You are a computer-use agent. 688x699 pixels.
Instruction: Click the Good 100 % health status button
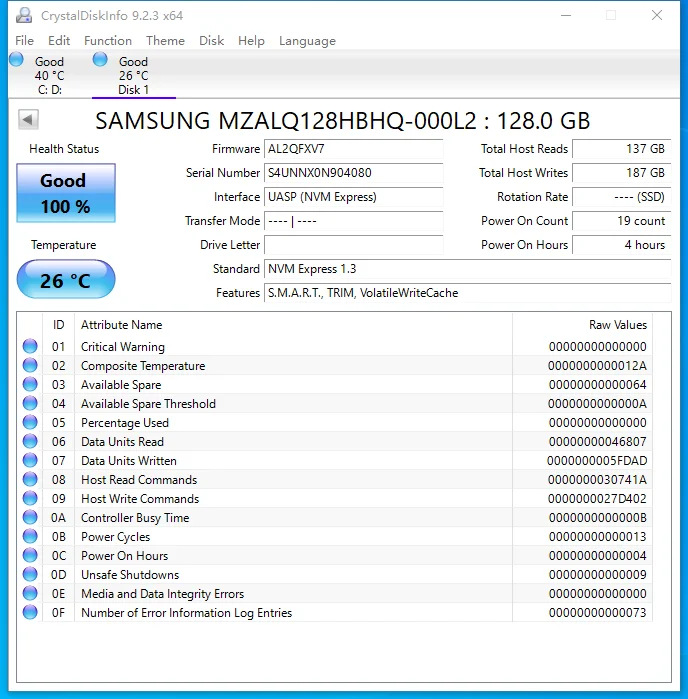(65, 193)
